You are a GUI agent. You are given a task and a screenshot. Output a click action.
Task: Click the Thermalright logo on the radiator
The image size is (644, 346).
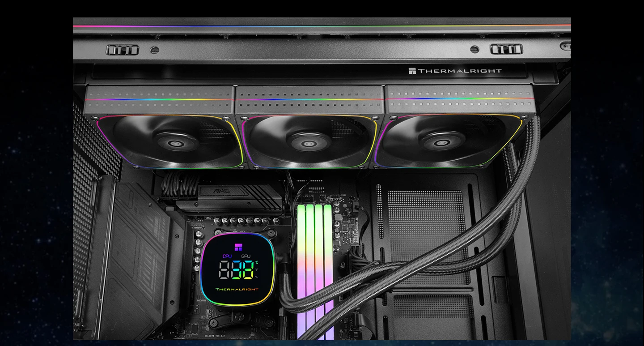tap(455, 71)
